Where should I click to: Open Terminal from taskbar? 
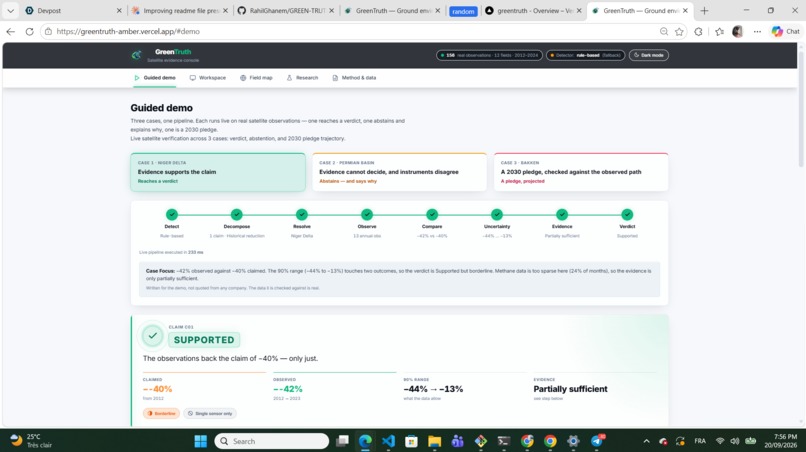click(504, 441)
